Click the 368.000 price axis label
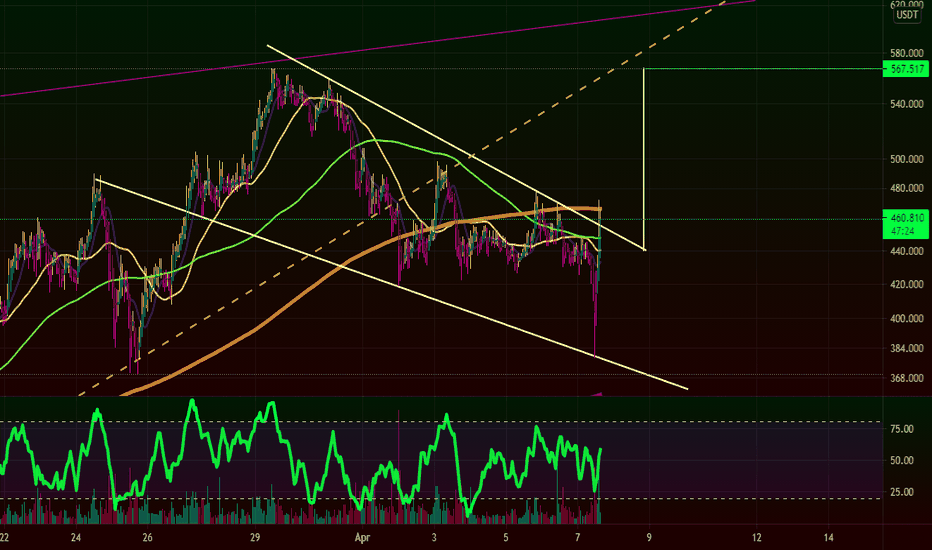 coord(906,378)
